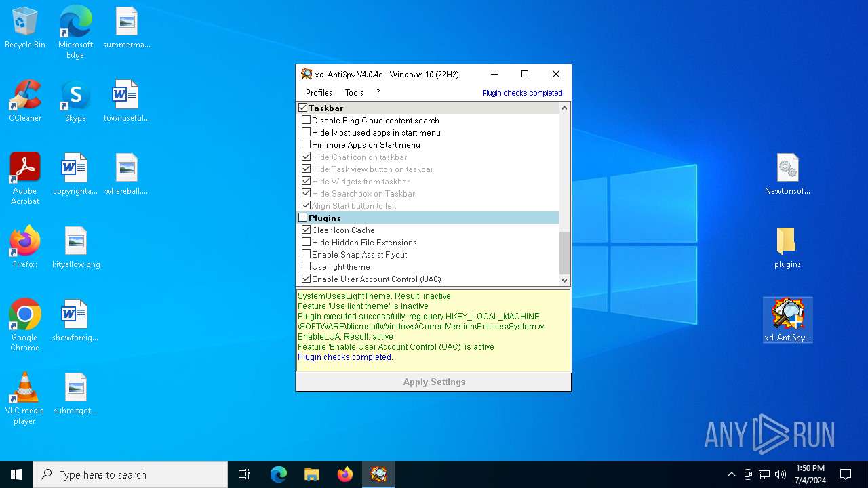This screenshot has width=868, height=488.
Task: Click the grayed 'Hide Searchbox on Taskbar' entry
Action: point(363,193)
